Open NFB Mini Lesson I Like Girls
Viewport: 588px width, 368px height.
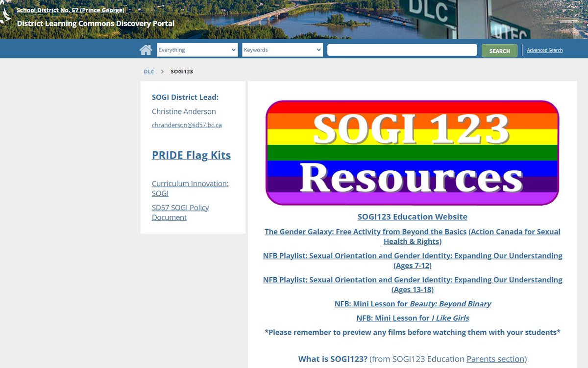pyautogui.click(x=413, y=318)
